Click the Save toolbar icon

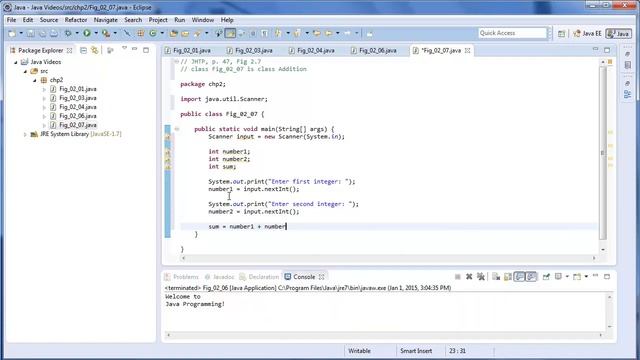(x=31, y=33)
